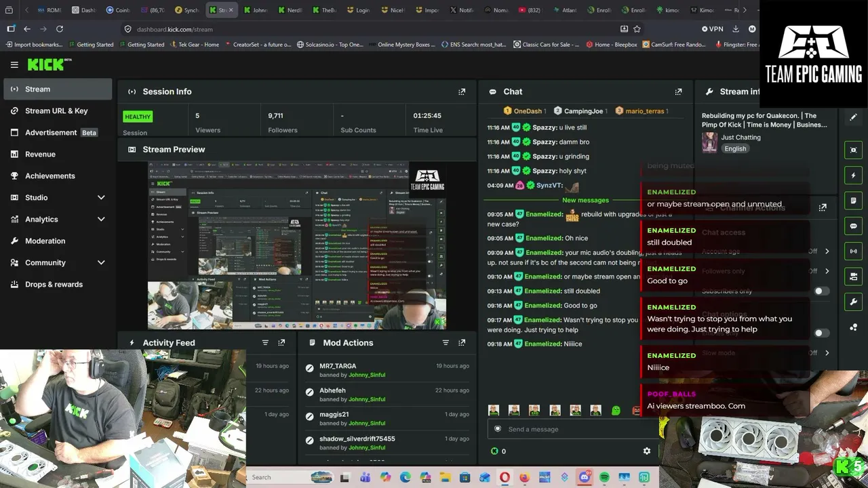Viewport: 868px width, 488px height.
Task: Click the document sidebar icon
Action: pyautogui.click(x=853, y=201)
